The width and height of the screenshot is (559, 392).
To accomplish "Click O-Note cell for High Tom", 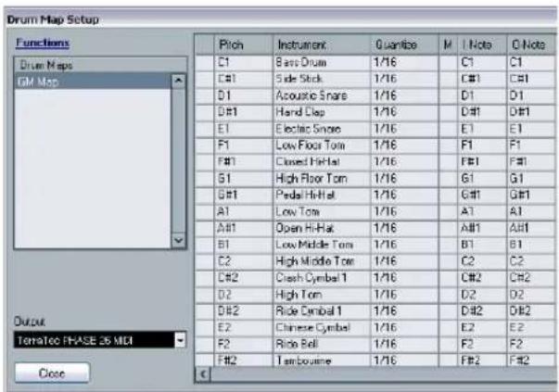I will click(x=531, y=295).
